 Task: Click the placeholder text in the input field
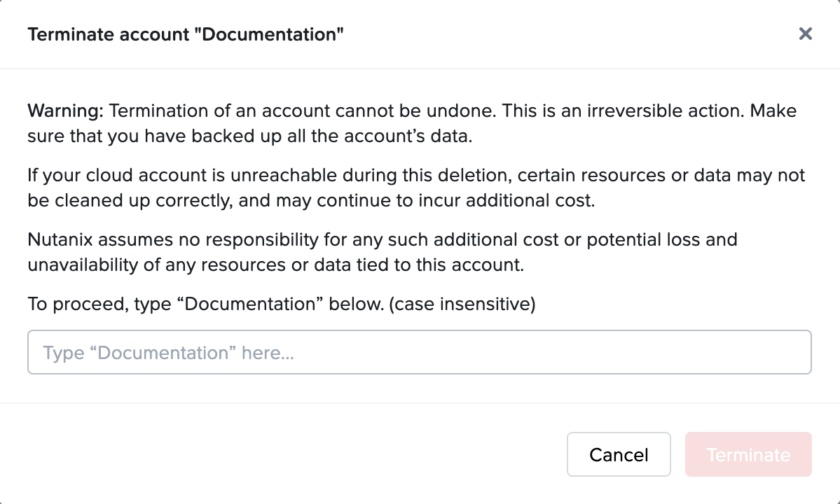coord(169,352)
